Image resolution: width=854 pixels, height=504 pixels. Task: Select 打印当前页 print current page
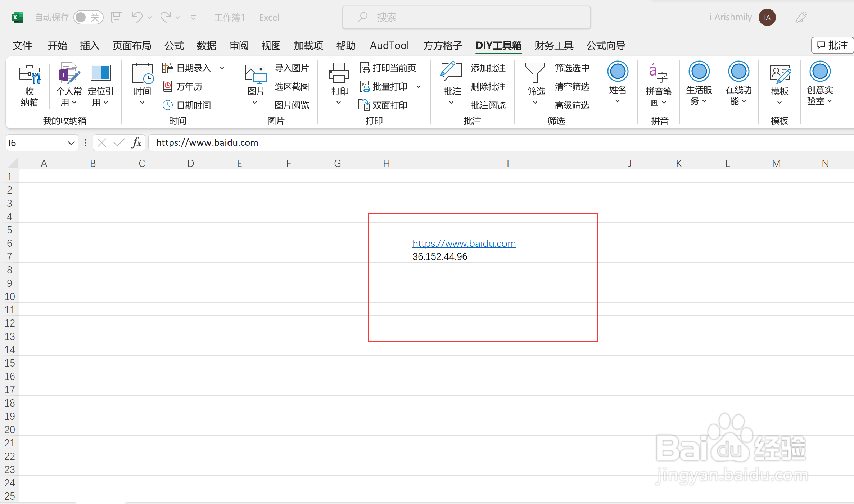[388, 68]
